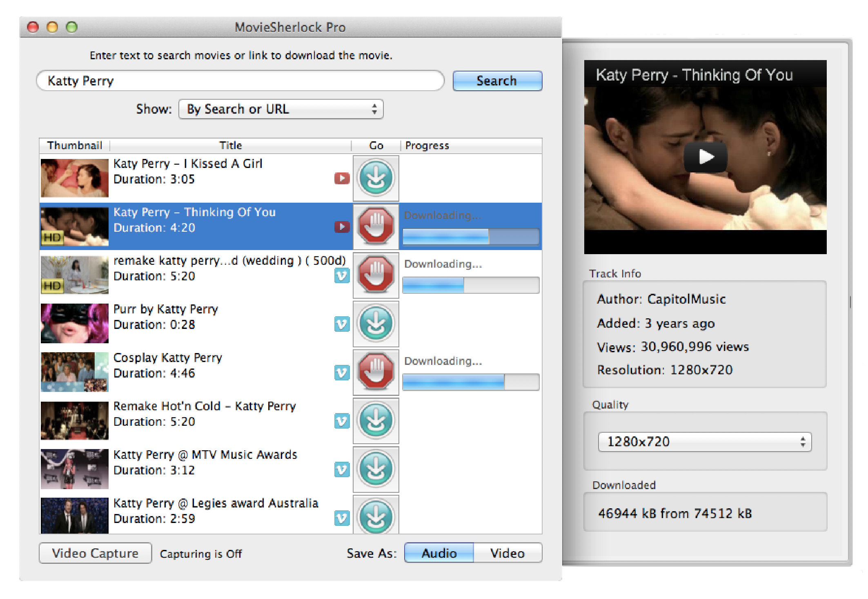Click the green zoom window button

(72, 27)
